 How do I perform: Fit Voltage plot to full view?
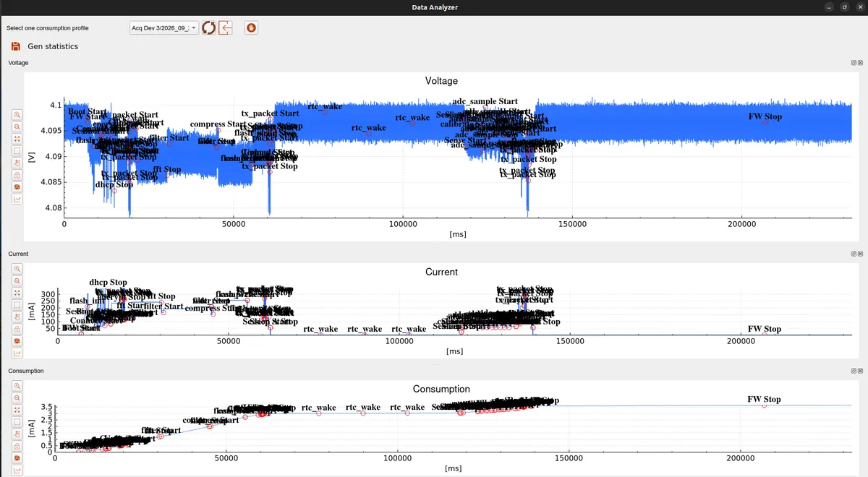(17, 139)
